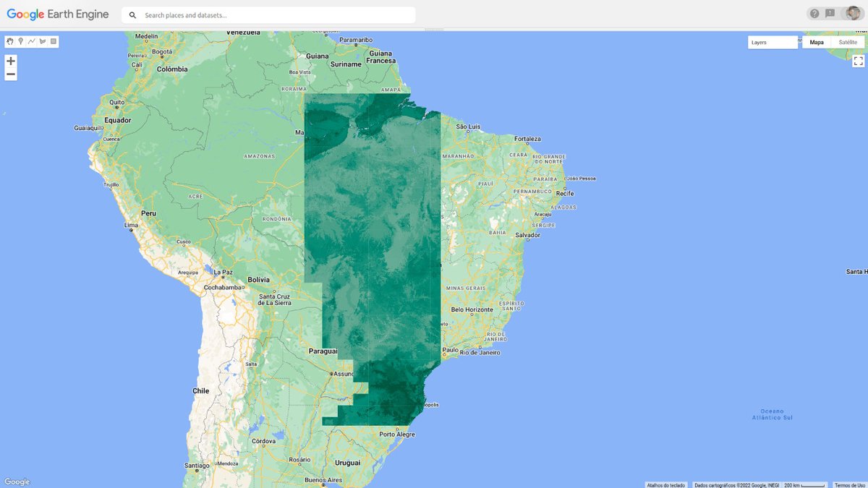Screen dimensions: 868x488
Task: Open Termos de Uso link
Action: pos(849,485)
